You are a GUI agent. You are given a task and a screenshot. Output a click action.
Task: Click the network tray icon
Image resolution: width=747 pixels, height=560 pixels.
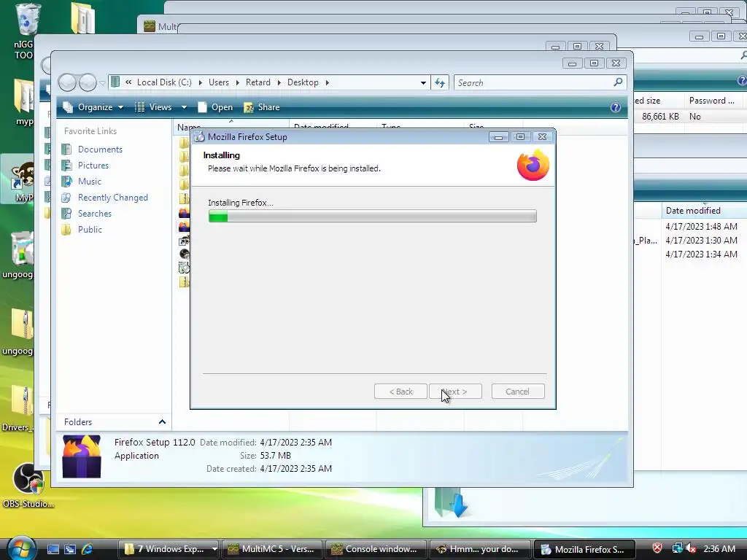tap(678, 548)
